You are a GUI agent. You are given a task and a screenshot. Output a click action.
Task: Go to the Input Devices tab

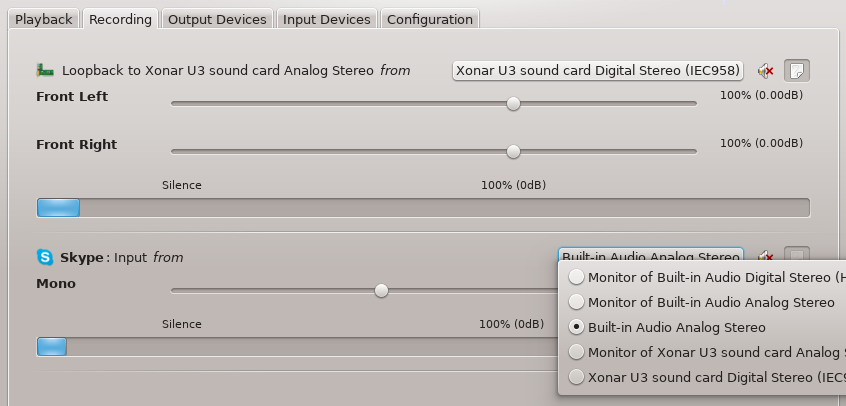326,19
